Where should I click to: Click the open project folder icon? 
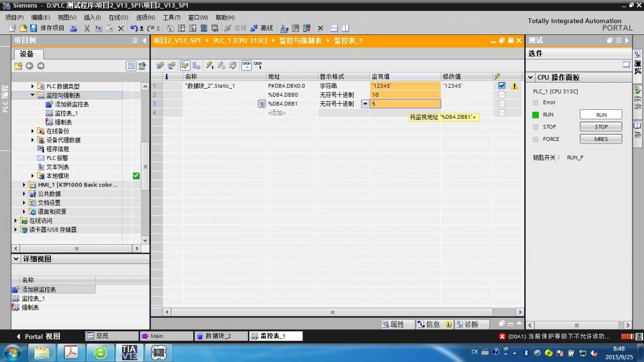point(23,28)
